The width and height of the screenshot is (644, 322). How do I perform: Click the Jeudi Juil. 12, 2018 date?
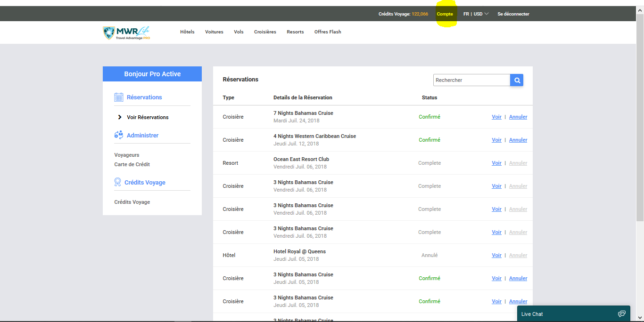(x=296, y=144)
